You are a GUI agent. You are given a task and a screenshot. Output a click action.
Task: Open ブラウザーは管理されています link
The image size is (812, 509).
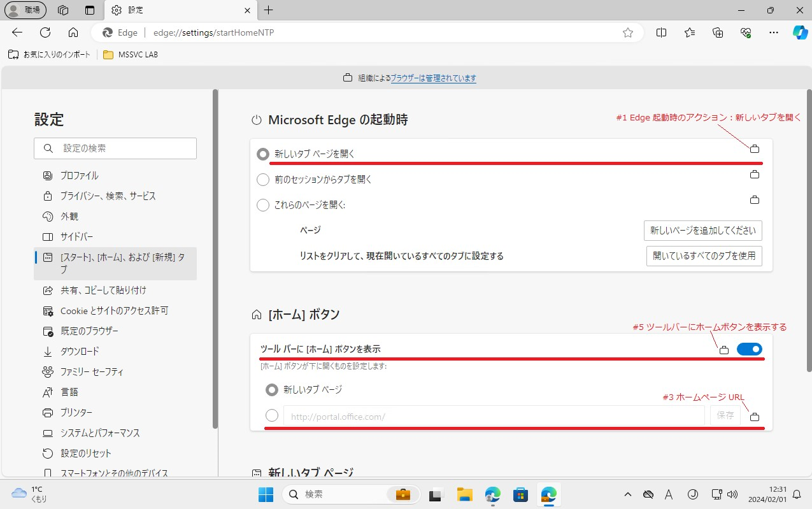click(433, 78)
